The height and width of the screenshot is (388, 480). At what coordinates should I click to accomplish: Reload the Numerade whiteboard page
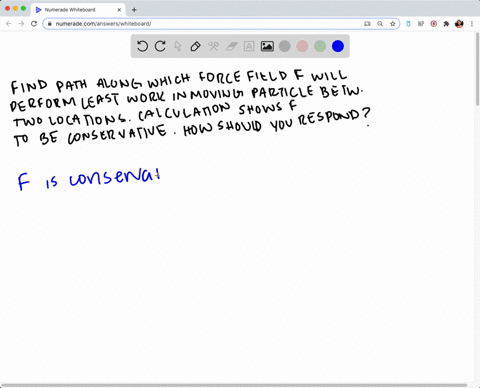tap(34, 24)
